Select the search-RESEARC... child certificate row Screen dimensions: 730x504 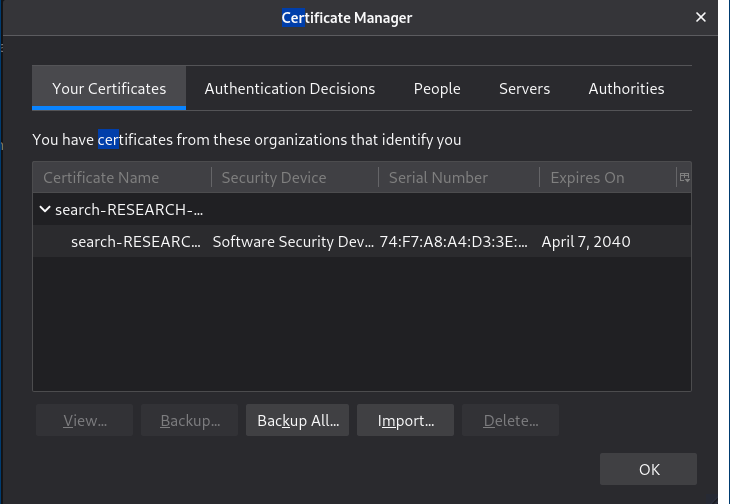coord(362,242)
